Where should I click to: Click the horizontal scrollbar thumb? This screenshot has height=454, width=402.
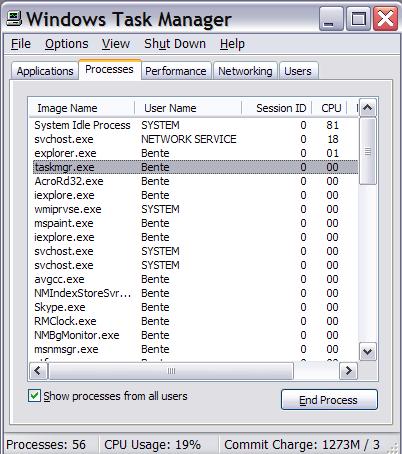click(171, 371)
